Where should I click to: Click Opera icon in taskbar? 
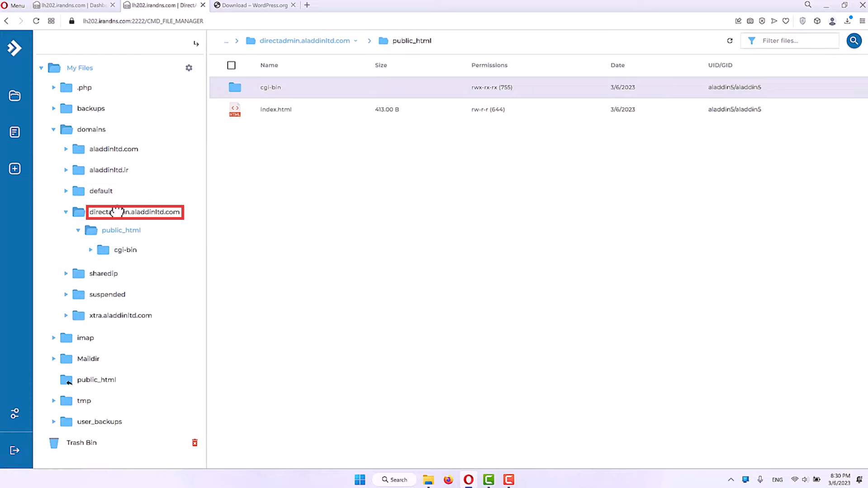click(x=469, y=479)
